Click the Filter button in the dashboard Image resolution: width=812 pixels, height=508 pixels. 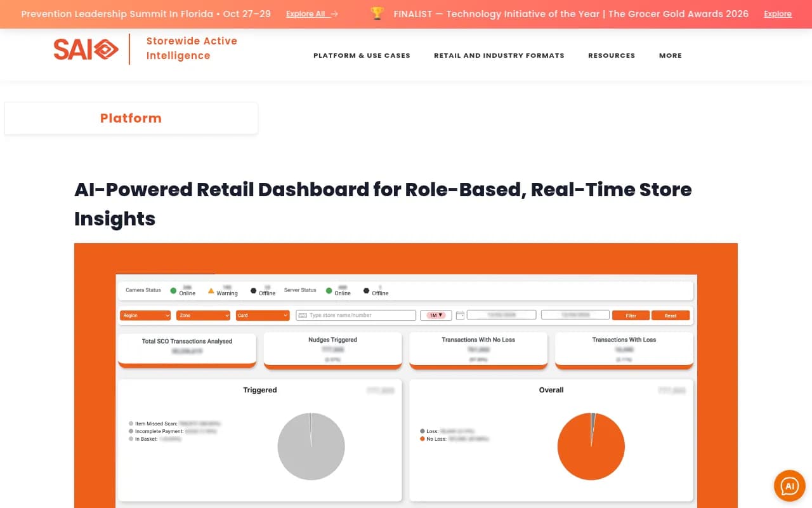point(631,315)
